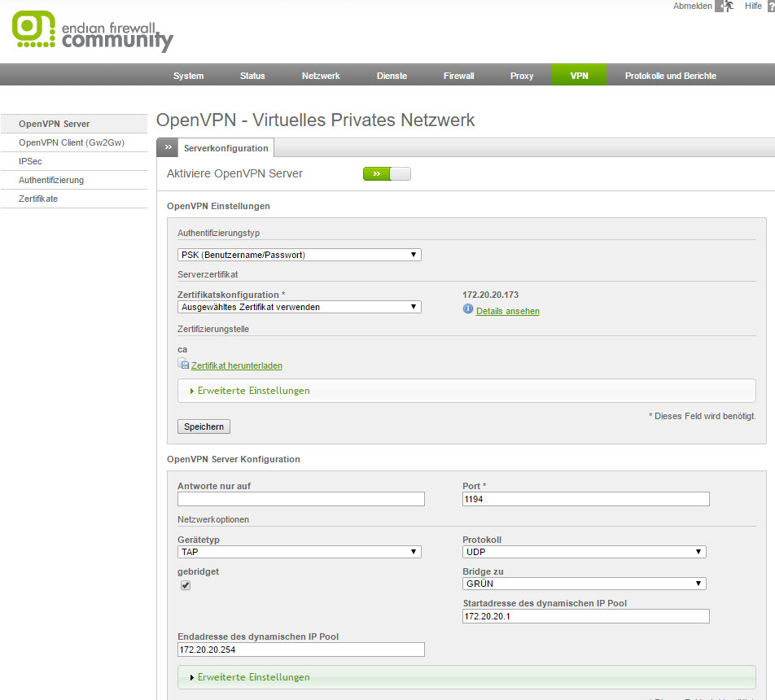Image resolution: width=775 pixels, height=700 pixels.
Task: Click the certificate download disk icon
Action: click(x=183, y=365)
